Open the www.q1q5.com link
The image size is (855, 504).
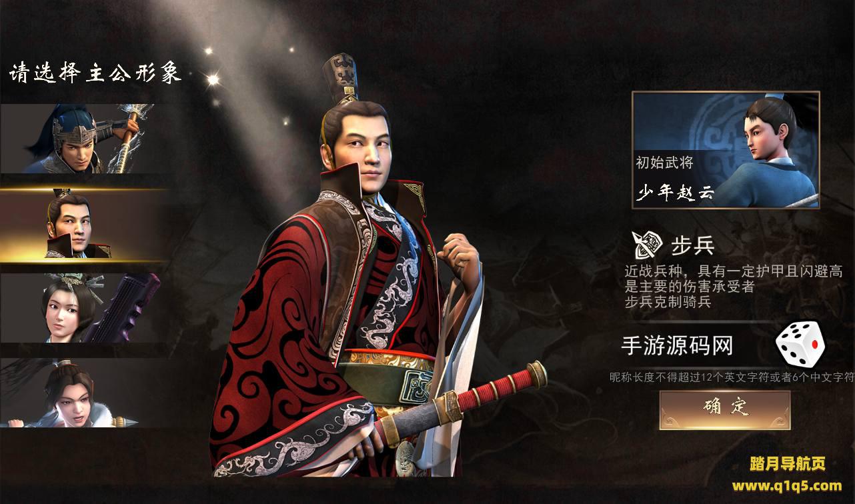pyautogui.click(x=786, y=485)
